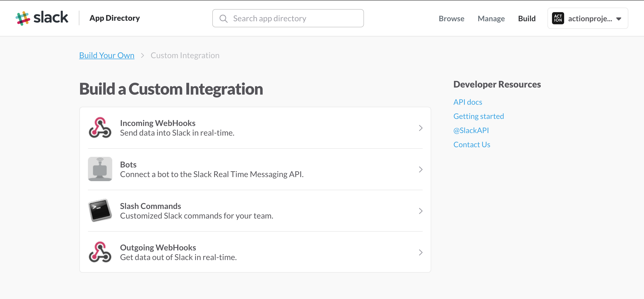
Task: Click the Build Your Own link
Action: 107,55
